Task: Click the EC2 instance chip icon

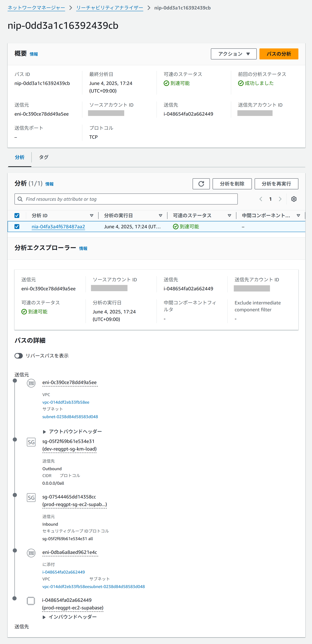Action: (x=31, y=601)
